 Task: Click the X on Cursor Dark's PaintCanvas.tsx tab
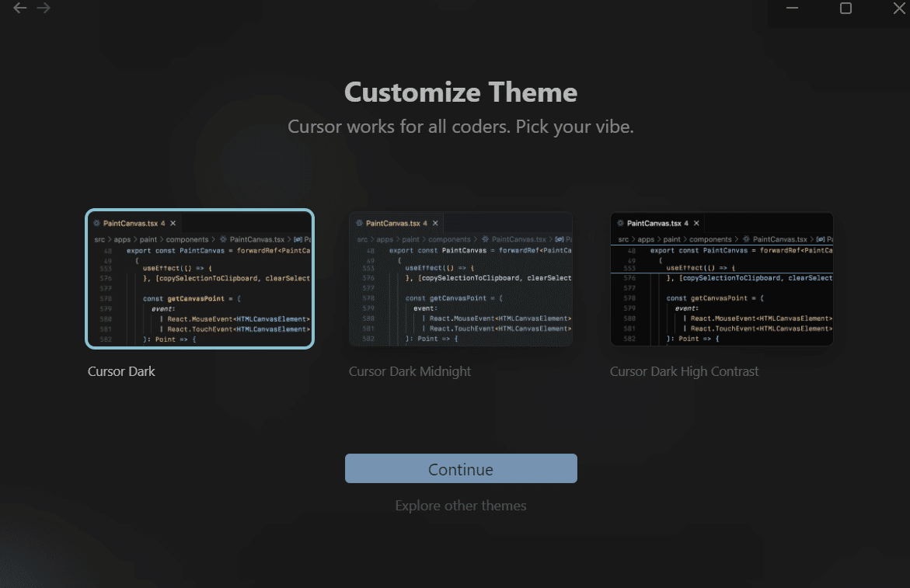click(x=173, y=223)
